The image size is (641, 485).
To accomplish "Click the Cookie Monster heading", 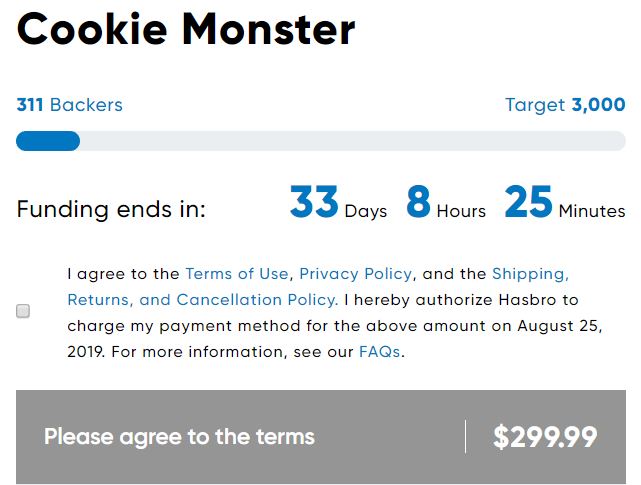I will pyautogui.click(x=186, y=31).
